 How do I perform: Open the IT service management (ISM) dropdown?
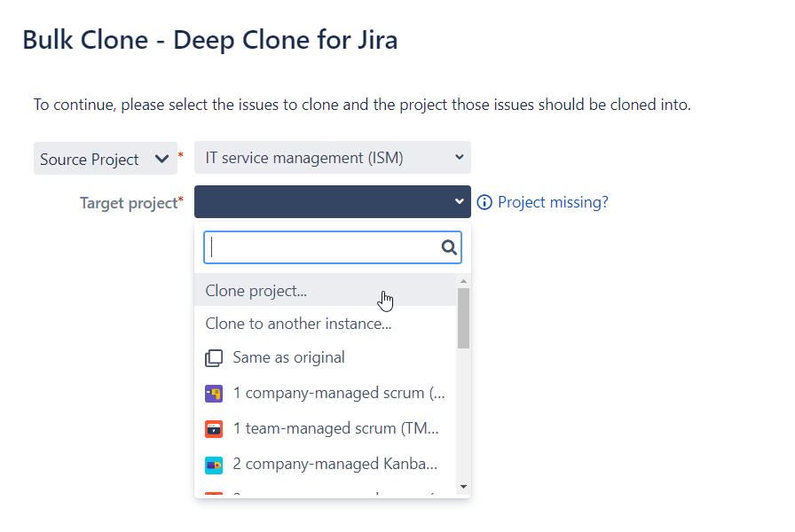point(332,158)
